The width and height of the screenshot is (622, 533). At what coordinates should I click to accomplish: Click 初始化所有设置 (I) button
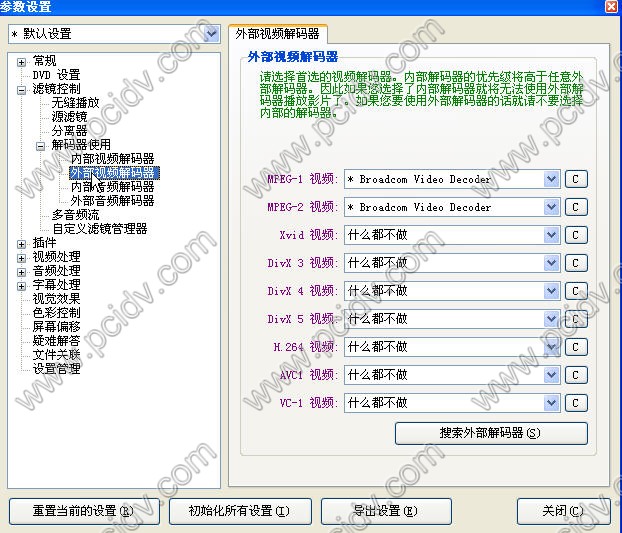(240, 511)
